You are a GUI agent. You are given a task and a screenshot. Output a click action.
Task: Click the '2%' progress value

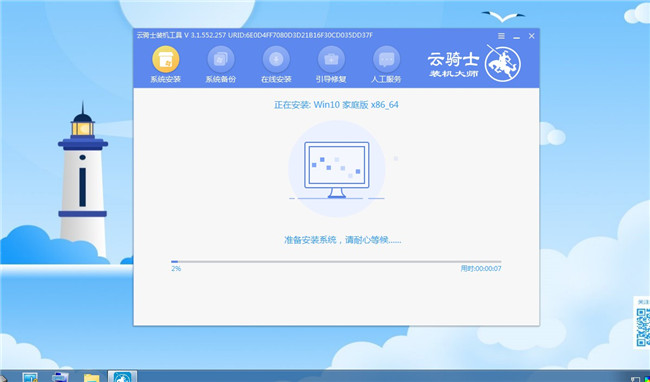point(176,268)
